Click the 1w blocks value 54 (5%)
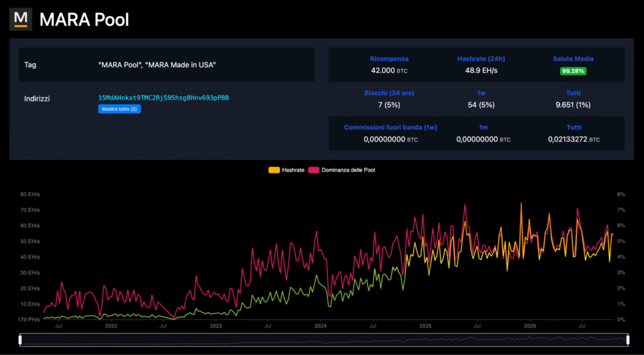 click(481, 105)
